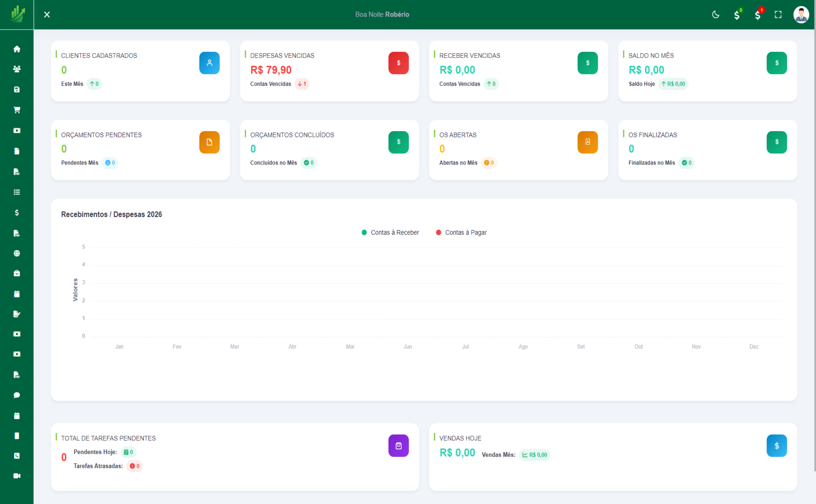Open the globe sidebar icon
This screenshot has height=504, width=816.
pos(17,253)
